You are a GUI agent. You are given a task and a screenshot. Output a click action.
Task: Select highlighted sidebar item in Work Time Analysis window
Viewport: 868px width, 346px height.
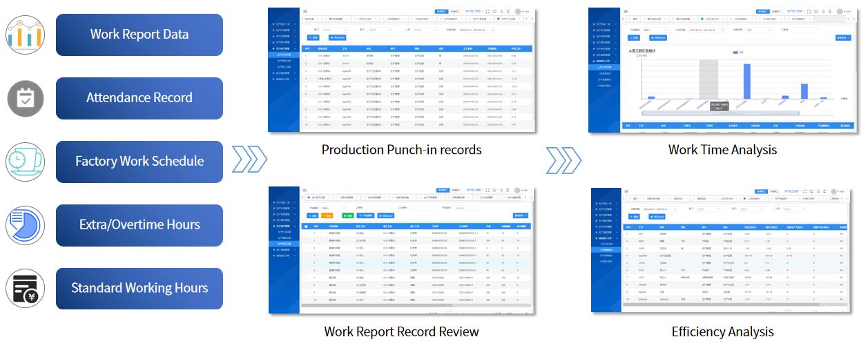[x=605, y=67]
